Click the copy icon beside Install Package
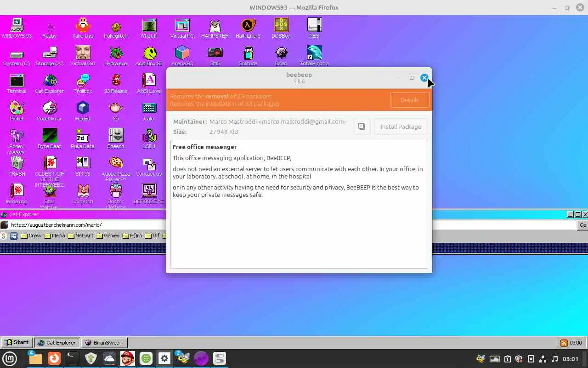The image size is (588, 368). click(x=362, y=126)
